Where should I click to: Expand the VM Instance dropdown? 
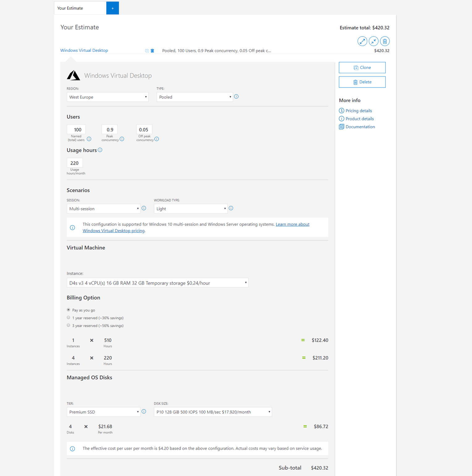point(157,283)
